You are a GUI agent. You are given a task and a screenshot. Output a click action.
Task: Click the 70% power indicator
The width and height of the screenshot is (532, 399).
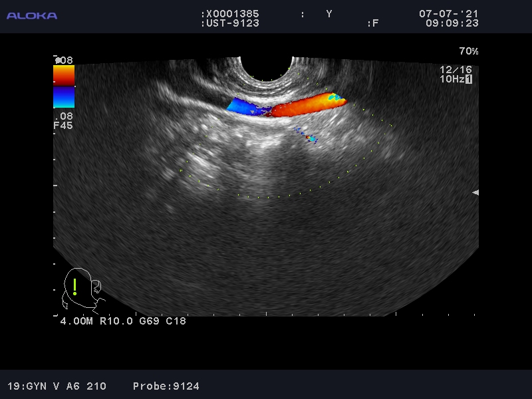point(468,51)
